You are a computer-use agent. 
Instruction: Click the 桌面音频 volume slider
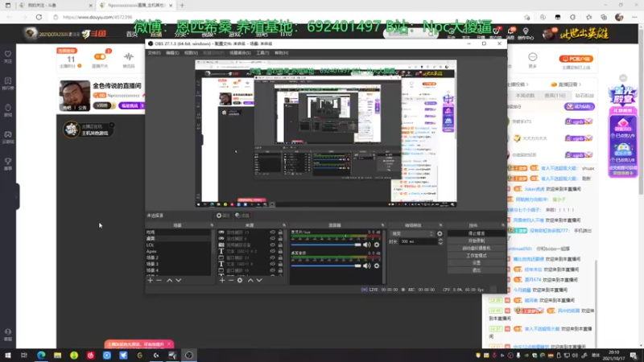coord(326,266)
